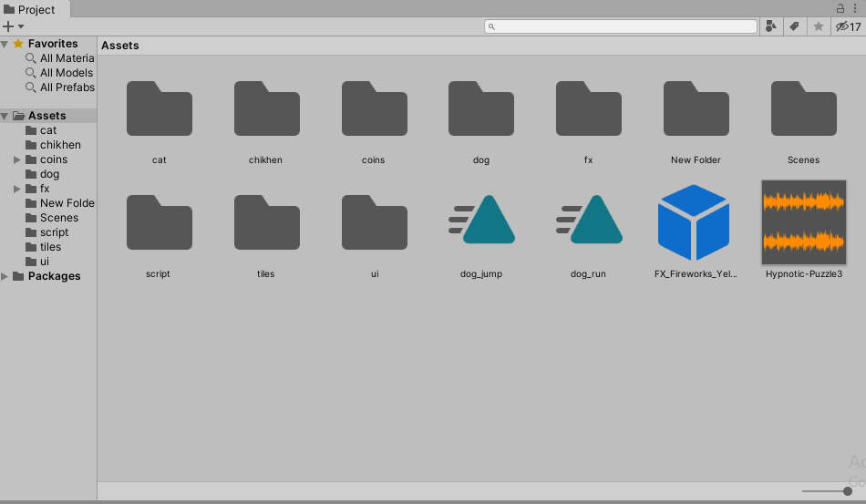Open the panel three-dot options menu
The height and width of the screenshot is (504, 866).
click(x=855, y=8)
